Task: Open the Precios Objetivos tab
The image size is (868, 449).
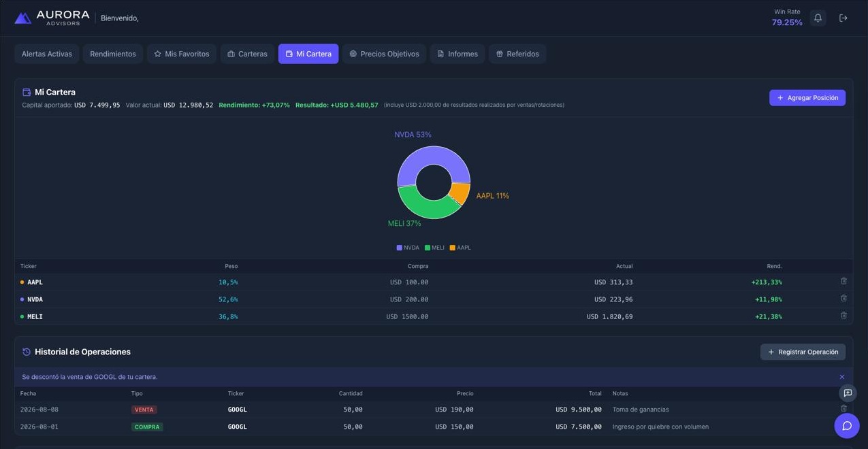Action: coord(384,54)
